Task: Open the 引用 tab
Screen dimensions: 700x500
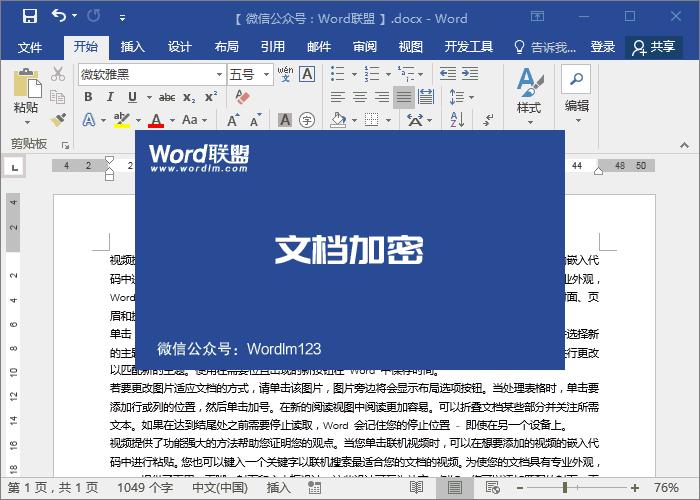Action: point(273,46)
